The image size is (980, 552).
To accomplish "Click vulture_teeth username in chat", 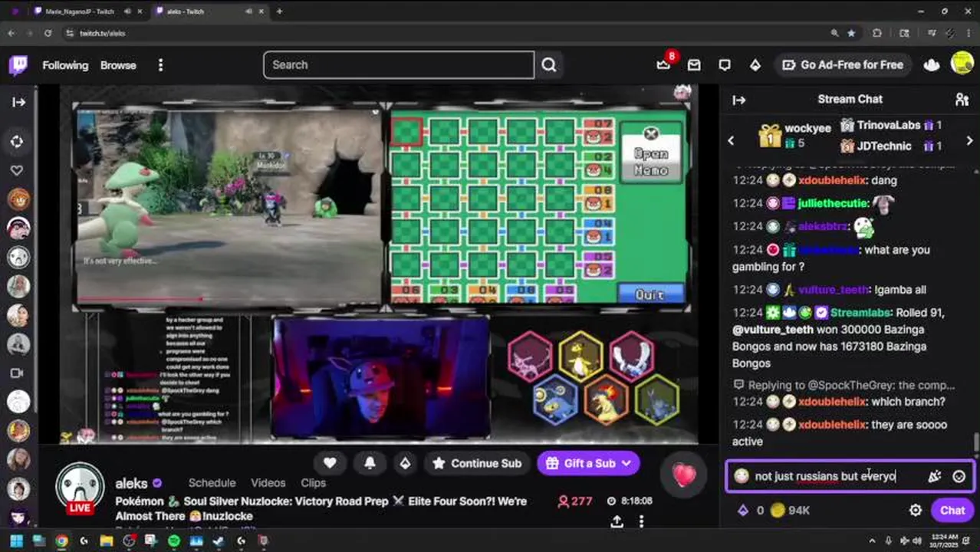I will point(834,290).
